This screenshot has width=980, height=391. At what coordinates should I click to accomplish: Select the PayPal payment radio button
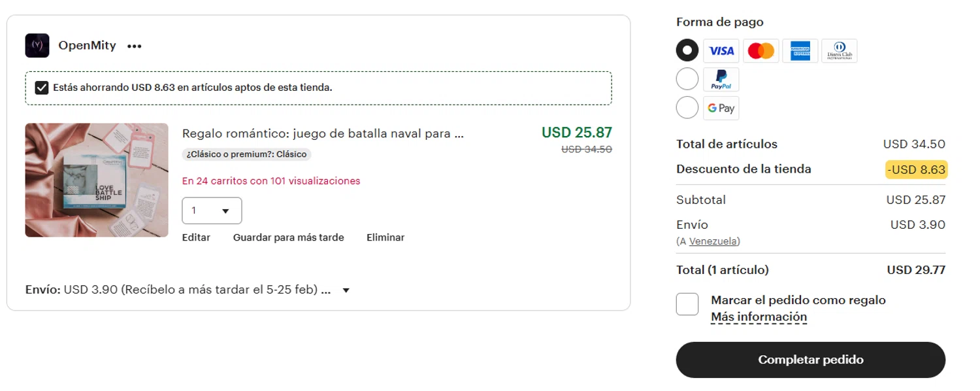[x=687, y=79]
